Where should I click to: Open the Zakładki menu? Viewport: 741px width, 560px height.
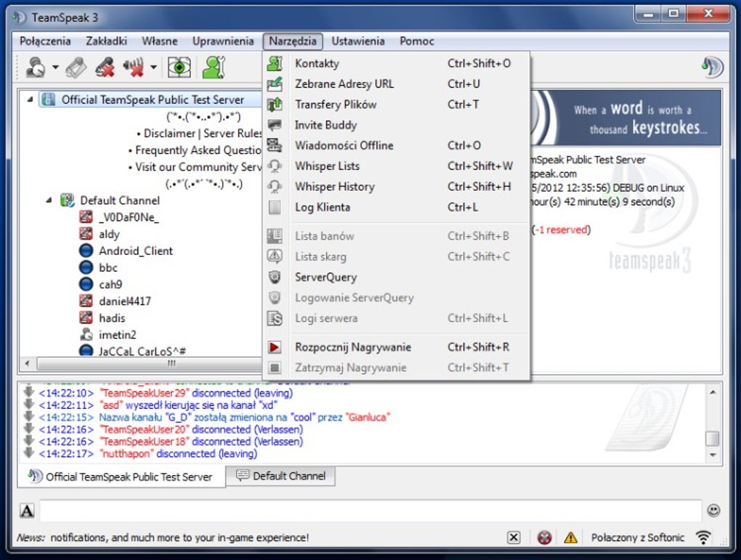(106, 41)
